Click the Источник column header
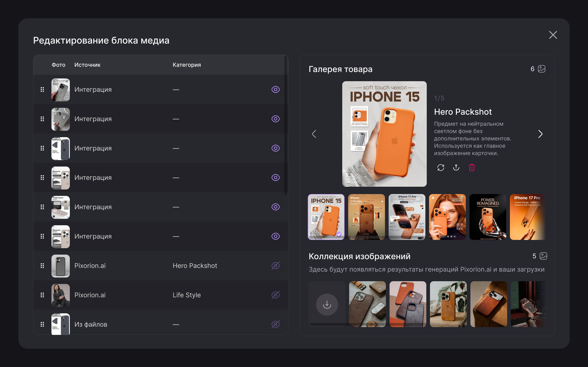 [x=87, y=65]
